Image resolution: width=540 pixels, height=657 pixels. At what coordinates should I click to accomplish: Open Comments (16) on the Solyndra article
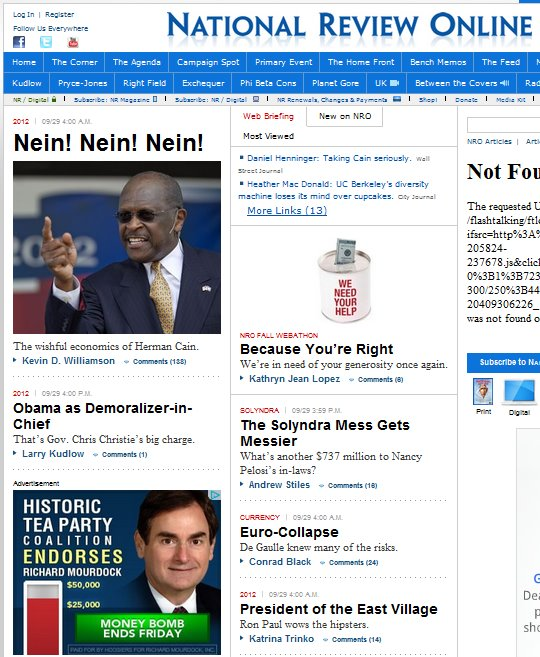[x=352, y=485]
